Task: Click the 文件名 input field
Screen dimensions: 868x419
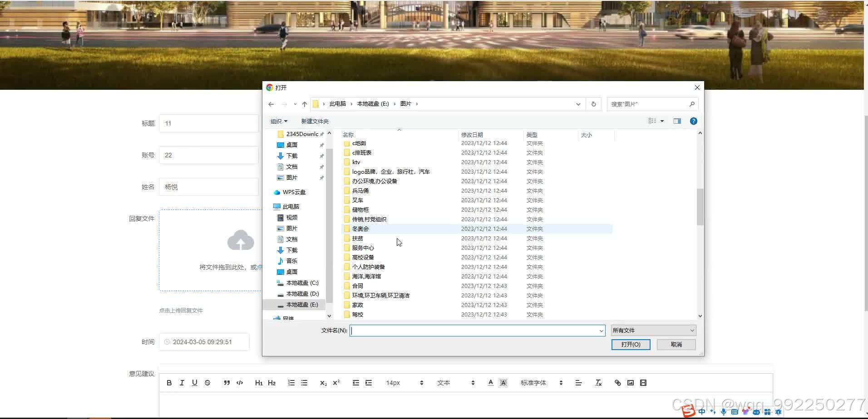Action: pos(473,331)
